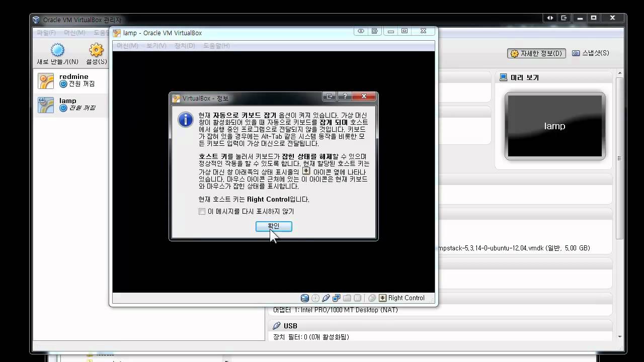Image resolution: width=644 pixels, height=362 pixels.
Task: Click the optical disc icon in VM status bar
Action: click(x=315, y=298)
